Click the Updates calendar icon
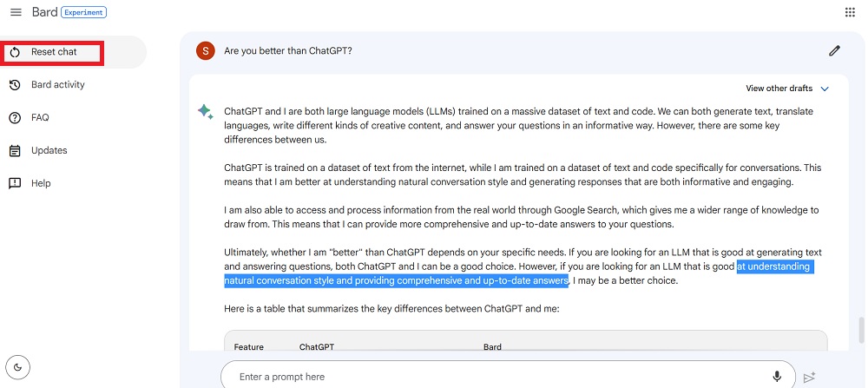 tap(15, 150)
